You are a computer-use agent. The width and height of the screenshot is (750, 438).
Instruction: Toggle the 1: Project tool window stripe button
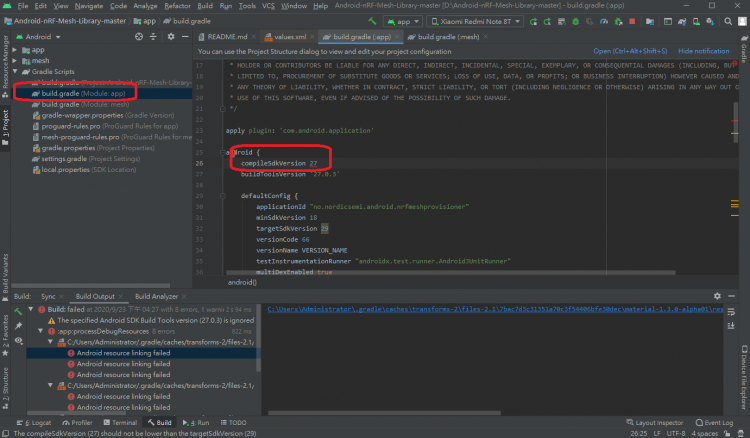coord(5,128)
